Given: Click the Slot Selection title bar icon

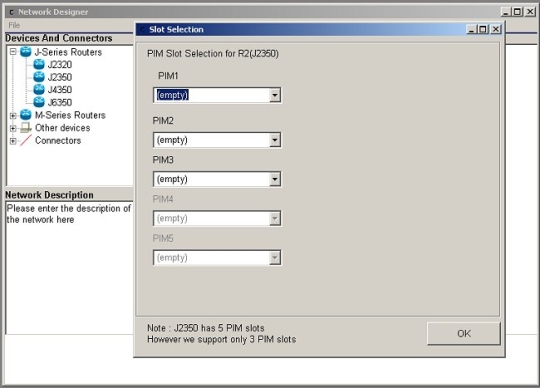Looking at the screenshot, I should tap(142, 30).
